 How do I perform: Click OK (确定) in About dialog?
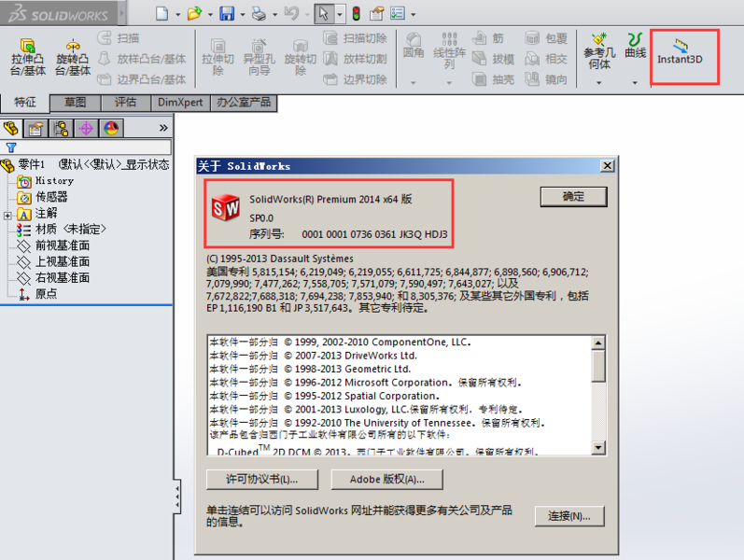pos(573,197)
